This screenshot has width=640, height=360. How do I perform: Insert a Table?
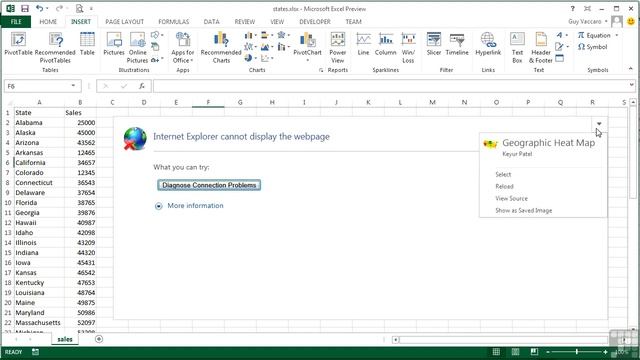(x=87, y=44)
